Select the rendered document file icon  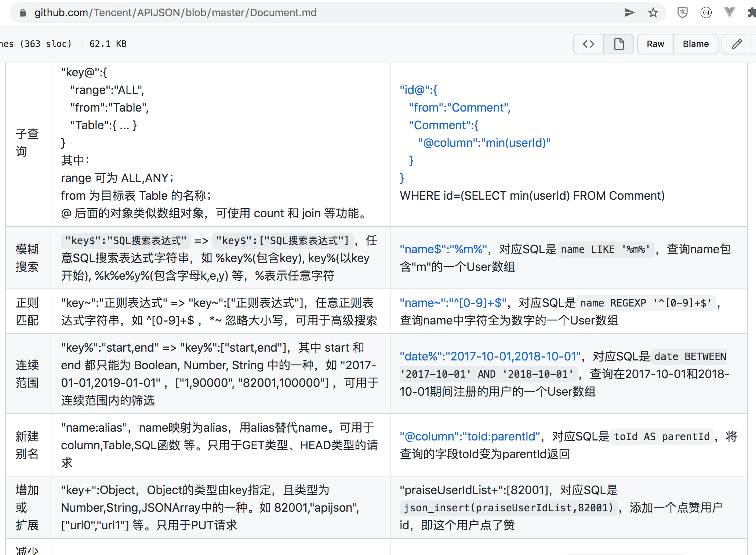click(618, 44)
